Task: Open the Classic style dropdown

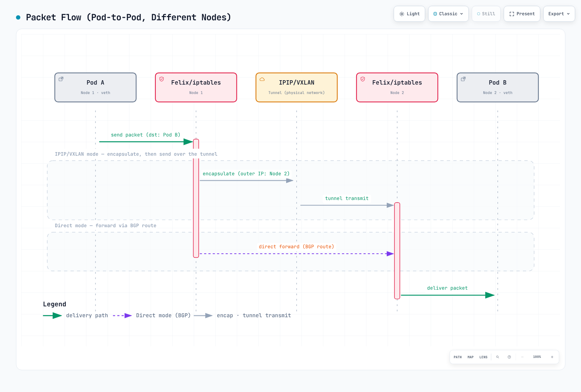Action: point(448,14)
